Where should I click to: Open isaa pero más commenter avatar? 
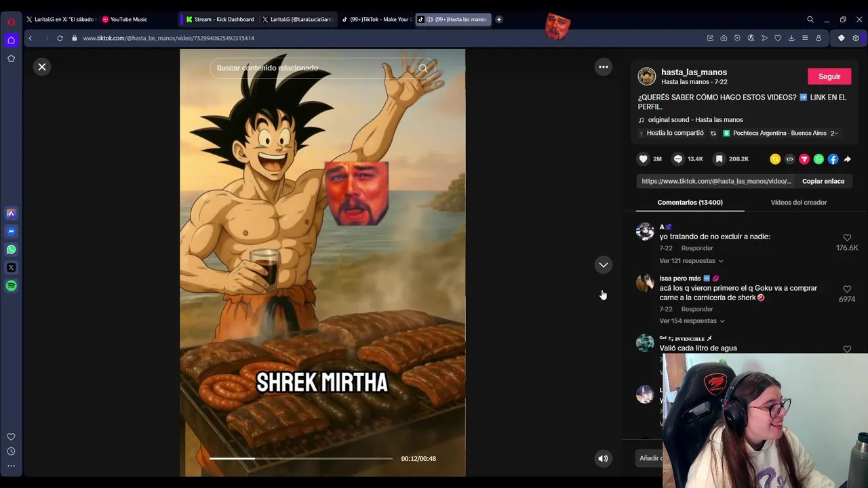click(645, 283)
